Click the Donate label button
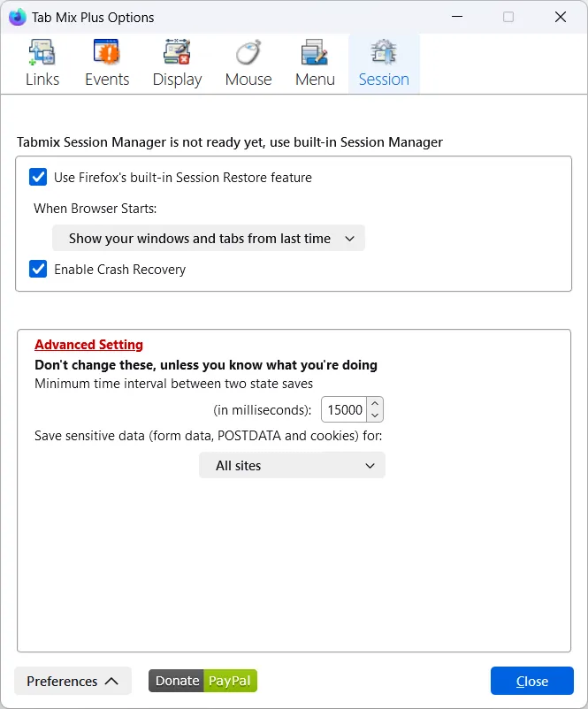 [x=177, y=681]
